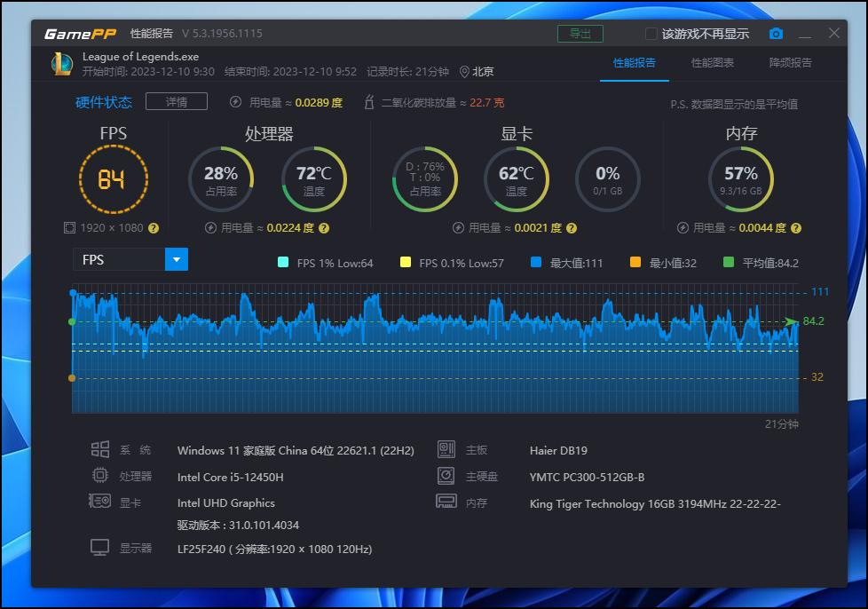Click the Intel UHD Graphics text
This screenshot has height=609, width=868.
(x=225, y=502)
